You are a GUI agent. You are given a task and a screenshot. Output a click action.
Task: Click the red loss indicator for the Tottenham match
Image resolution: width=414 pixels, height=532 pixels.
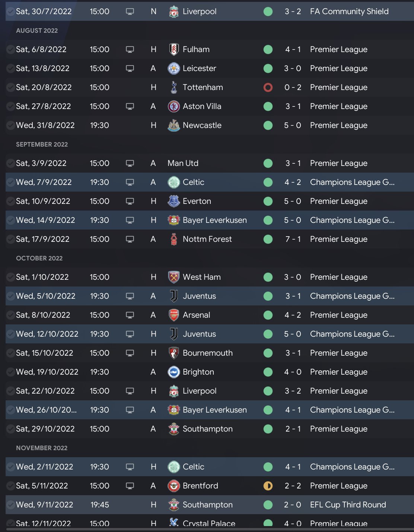(268, 87)
